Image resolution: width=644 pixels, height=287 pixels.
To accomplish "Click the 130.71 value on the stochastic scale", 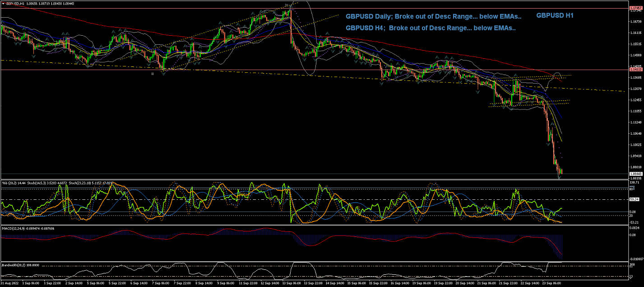I will [635, 182].
